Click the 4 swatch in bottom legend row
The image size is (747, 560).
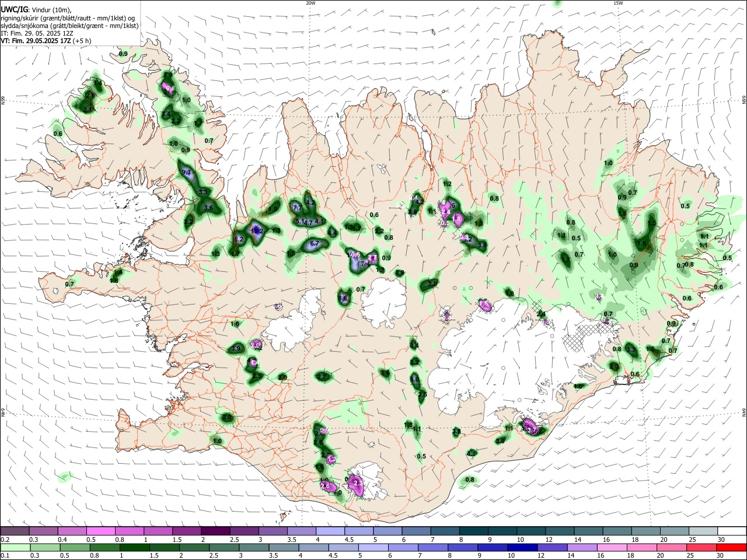pyautogui.click(x=313, y=547)
